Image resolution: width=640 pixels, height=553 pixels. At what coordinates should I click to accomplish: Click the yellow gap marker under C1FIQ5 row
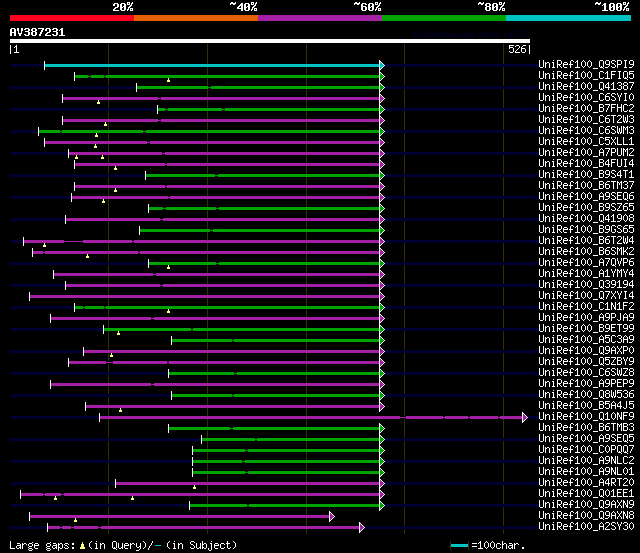168,80
